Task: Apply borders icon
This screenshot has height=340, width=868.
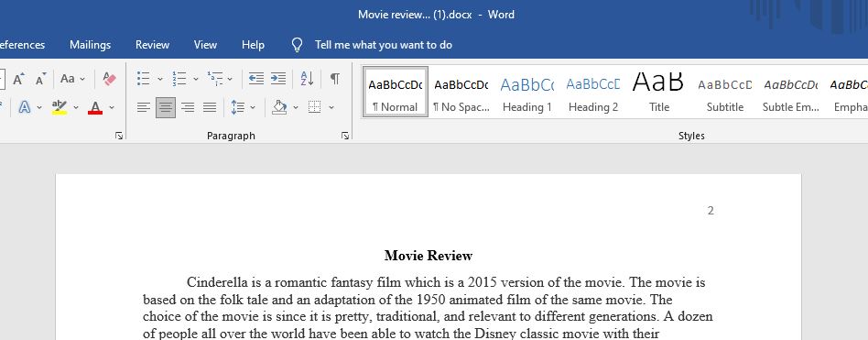Action: 314,107
